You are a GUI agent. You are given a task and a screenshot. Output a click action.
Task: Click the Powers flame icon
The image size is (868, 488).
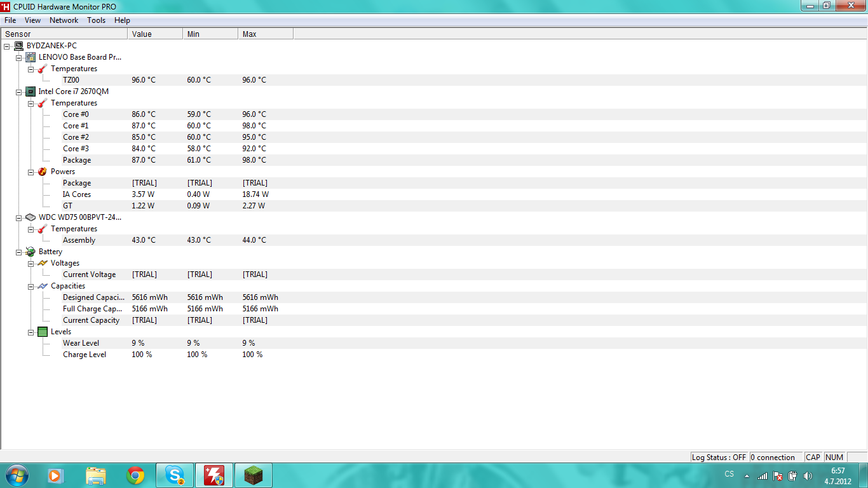click(x=43, y=172)
